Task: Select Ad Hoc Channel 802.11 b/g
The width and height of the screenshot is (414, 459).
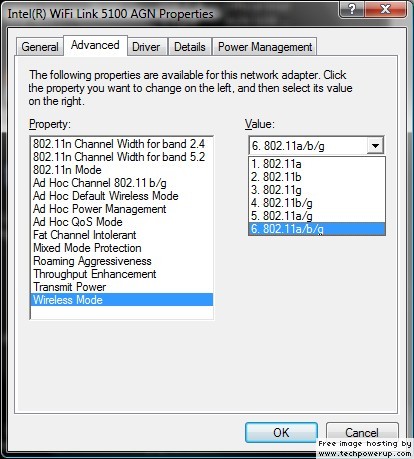Action: point(122,183)
